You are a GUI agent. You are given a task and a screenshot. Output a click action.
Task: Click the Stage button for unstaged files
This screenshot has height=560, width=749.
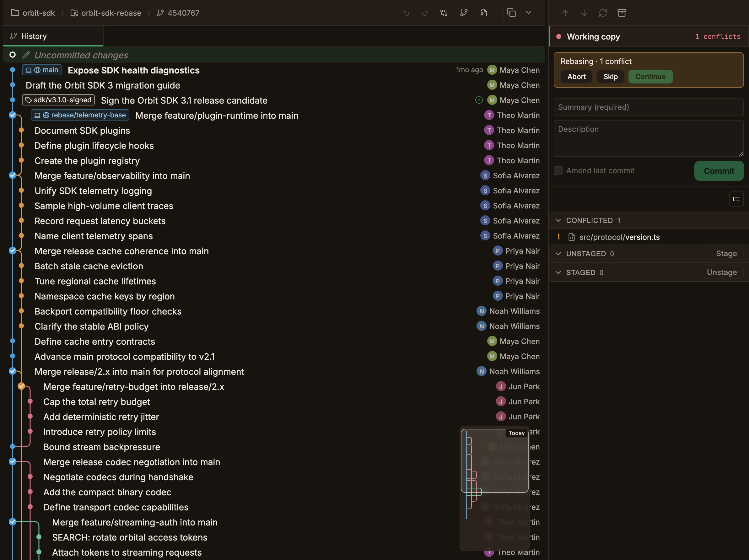[x=726, y=253]
